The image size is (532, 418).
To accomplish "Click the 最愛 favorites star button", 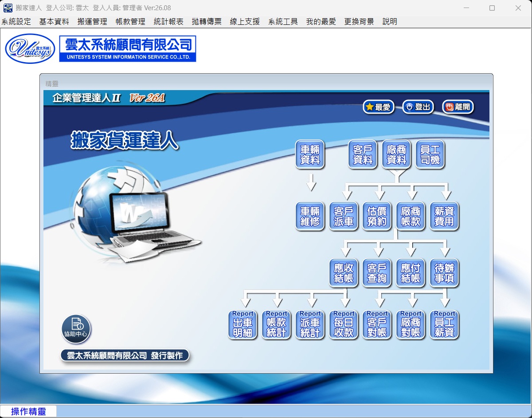I will [x=379, y=107].
